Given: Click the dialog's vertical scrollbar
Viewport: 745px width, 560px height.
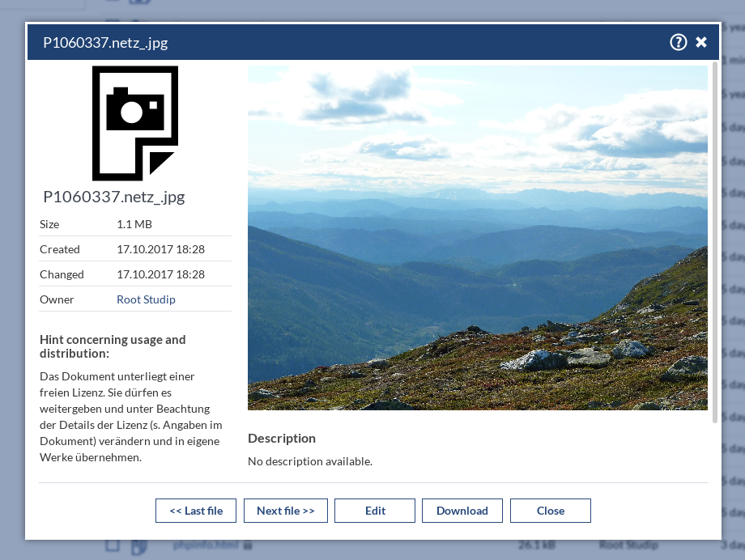Looking at the screenshot, I should (x=714, y=241).
